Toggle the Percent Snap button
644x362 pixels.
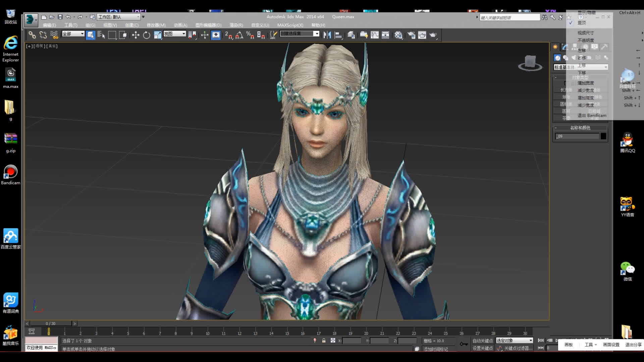pyautogui.click(x=250, y=35)
